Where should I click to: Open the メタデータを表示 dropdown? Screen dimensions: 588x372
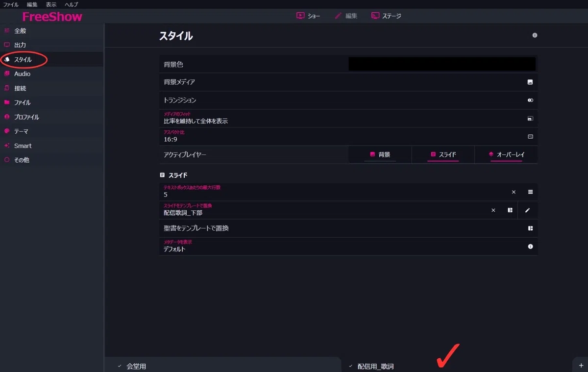tap(348, 247)
